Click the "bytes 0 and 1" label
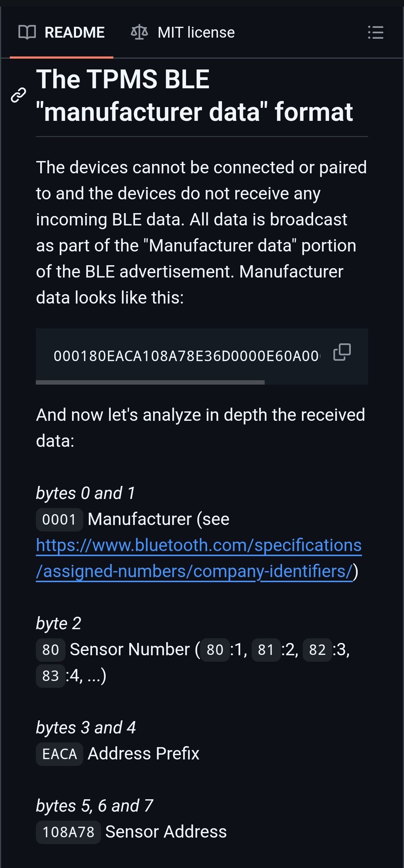 85,493
